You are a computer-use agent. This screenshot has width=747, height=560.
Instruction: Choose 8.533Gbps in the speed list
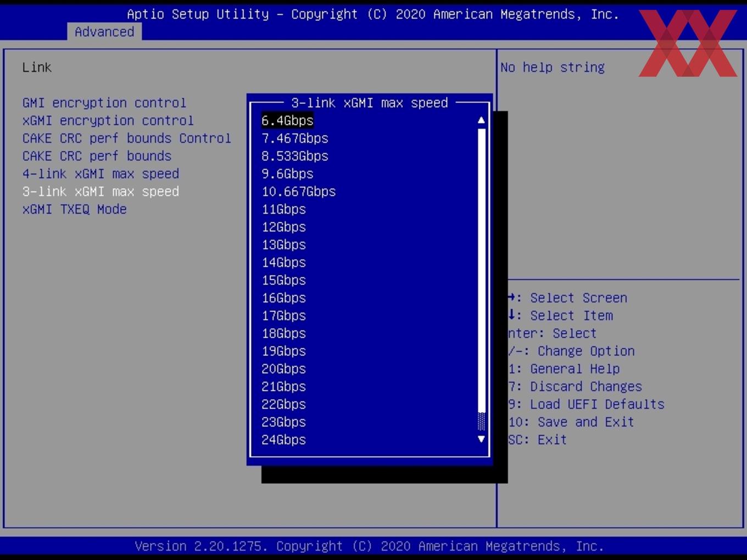(x=295, y=156)
